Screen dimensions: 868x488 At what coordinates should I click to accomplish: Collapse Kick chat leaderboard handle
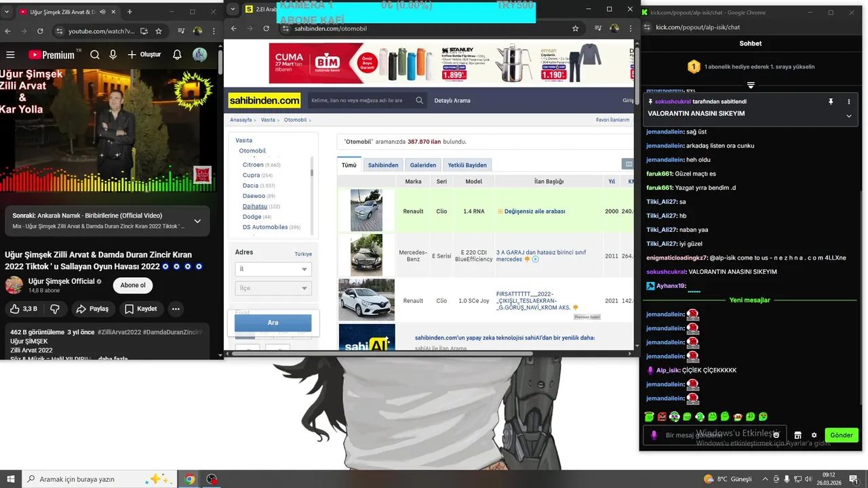tap(751, 85)
